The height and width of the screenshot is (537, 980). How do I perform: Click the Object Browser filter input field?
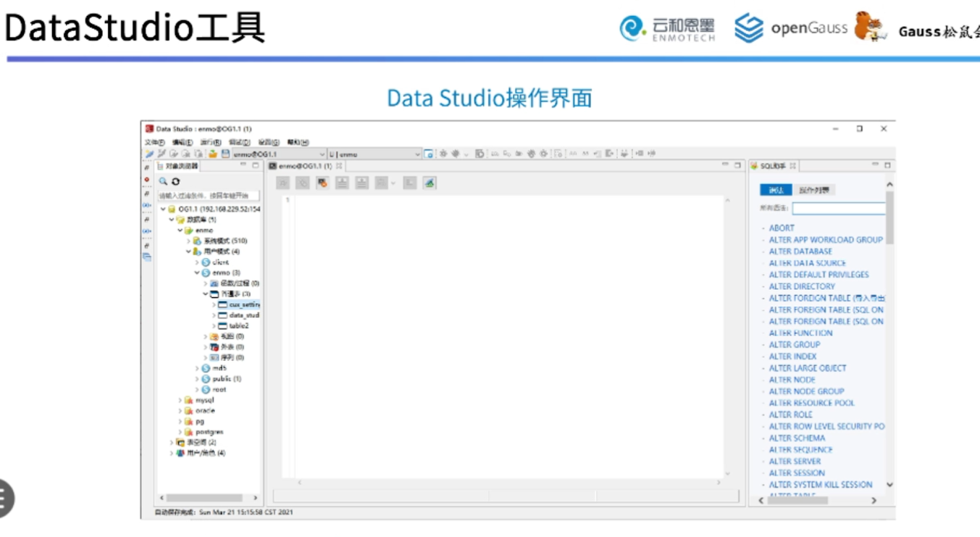tap(209, 196)
